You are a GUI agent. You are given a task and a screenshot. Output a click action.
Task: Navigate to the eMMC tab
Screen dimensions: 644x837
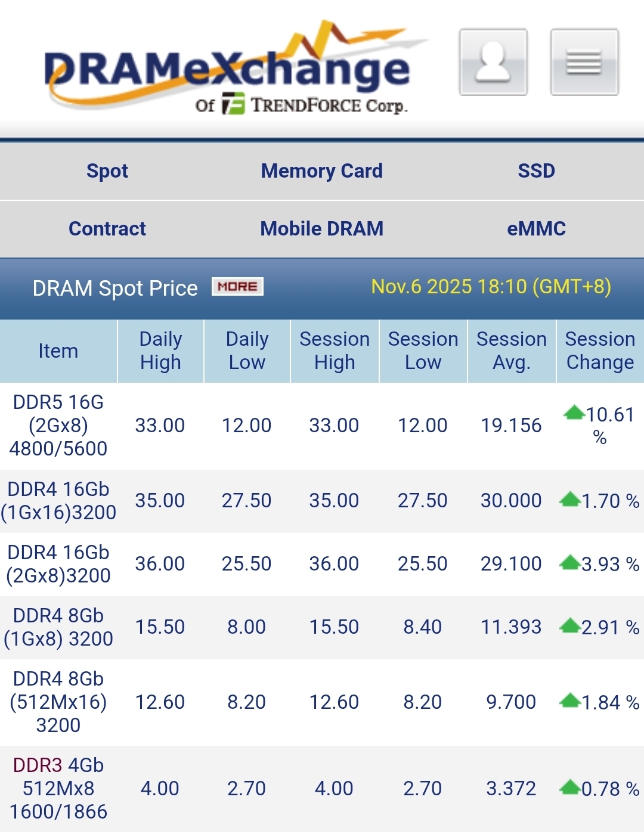[x=536, y=229]
